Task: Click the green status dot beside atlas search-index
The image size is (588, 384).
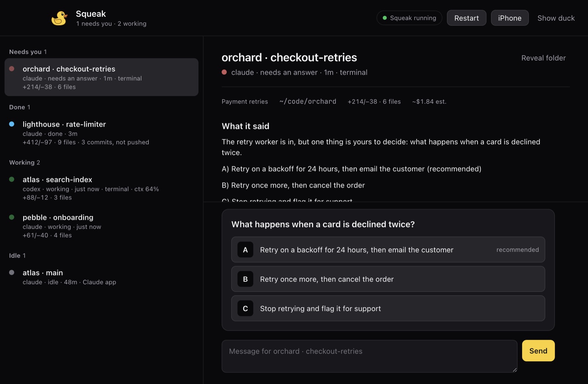Action: (x=12, y=180)
